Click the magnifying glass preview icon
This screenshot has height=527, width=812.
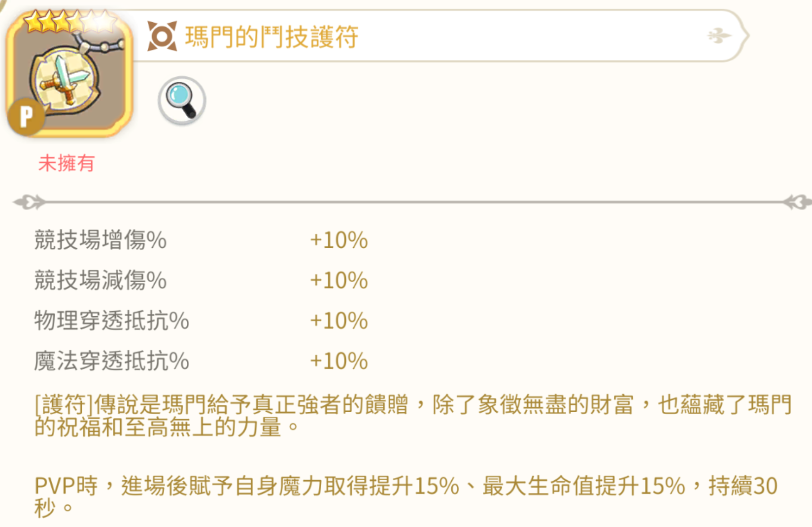pos(182,100)
